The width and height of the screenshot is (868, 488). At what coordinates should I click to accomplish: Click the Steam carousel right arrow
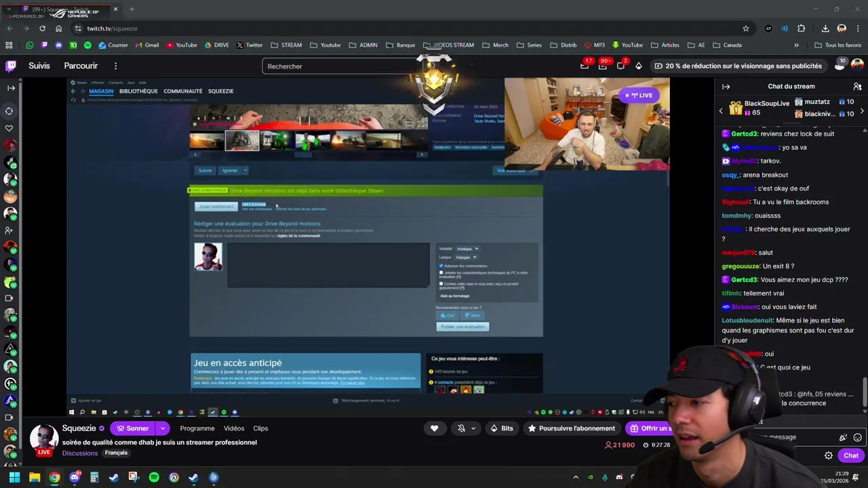click(x=422, y=155)
